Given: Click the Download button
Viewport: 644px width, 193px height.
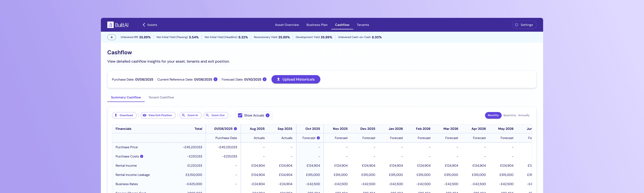Looking at the screenshot, I should (x=124, y=115).
